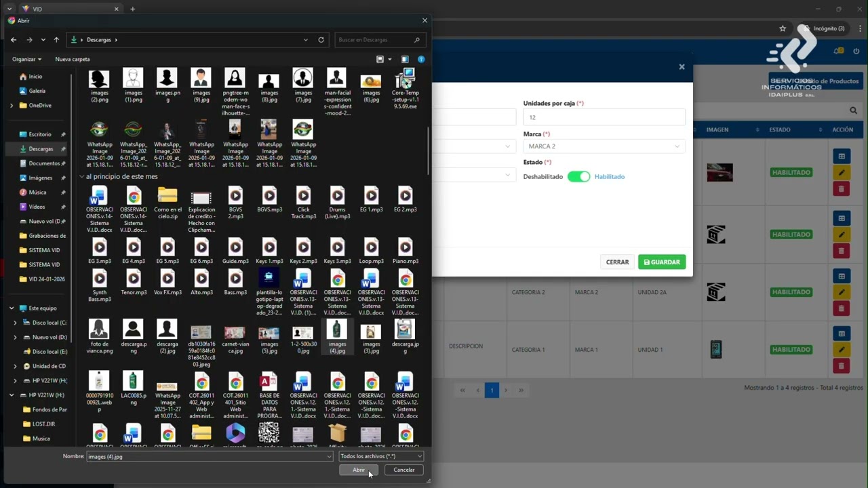Select the Drums (Live).mp3 file
This screenshot has width=868, height=488.
point(337,203)
